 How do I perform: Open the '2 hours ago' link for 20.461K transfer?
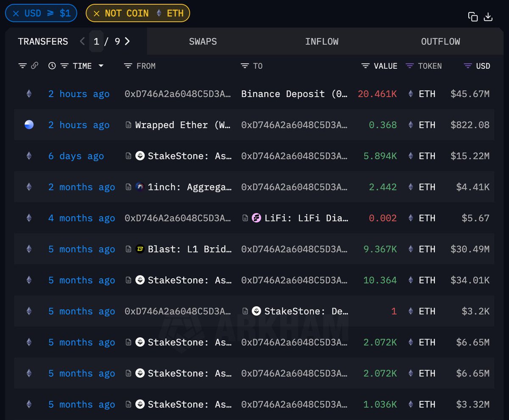[79, 94]
